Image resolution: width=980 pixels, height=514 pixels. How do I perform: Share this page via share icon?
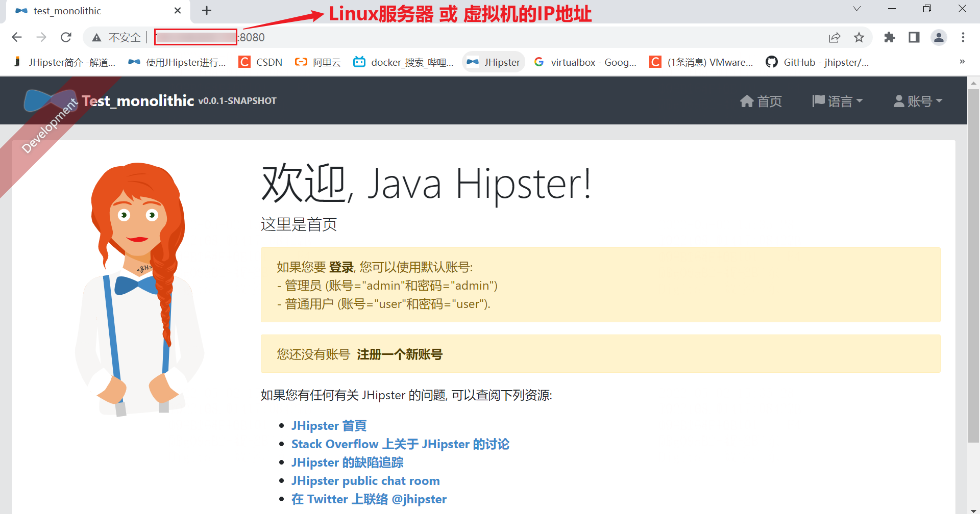(835, 37)
